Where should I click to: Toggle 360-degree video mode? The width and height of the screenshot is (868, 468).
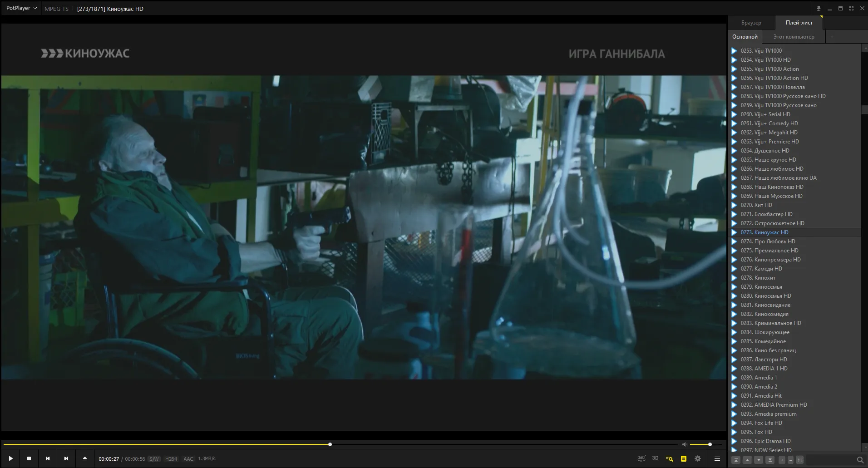641,458
